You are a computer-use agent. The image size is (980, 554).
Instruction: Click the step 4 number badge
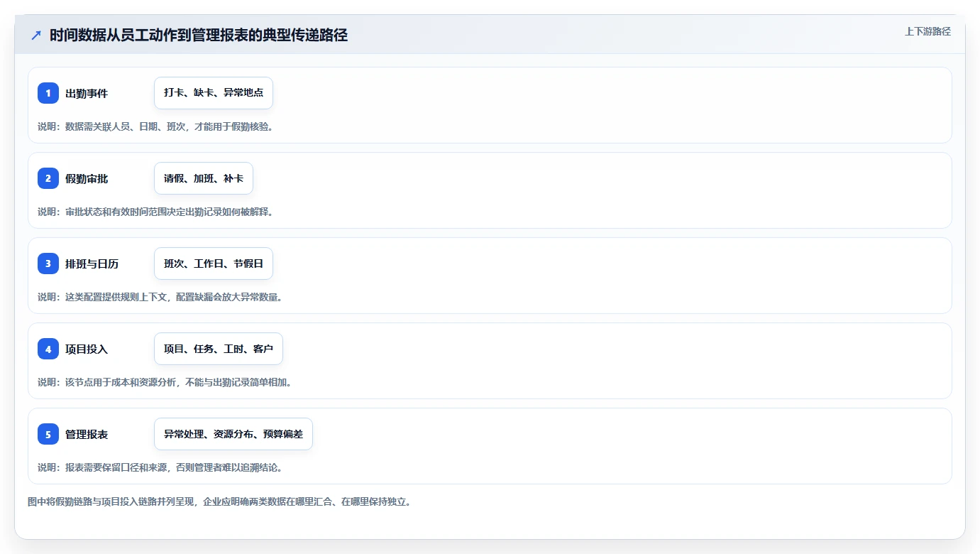pos(48,349)
